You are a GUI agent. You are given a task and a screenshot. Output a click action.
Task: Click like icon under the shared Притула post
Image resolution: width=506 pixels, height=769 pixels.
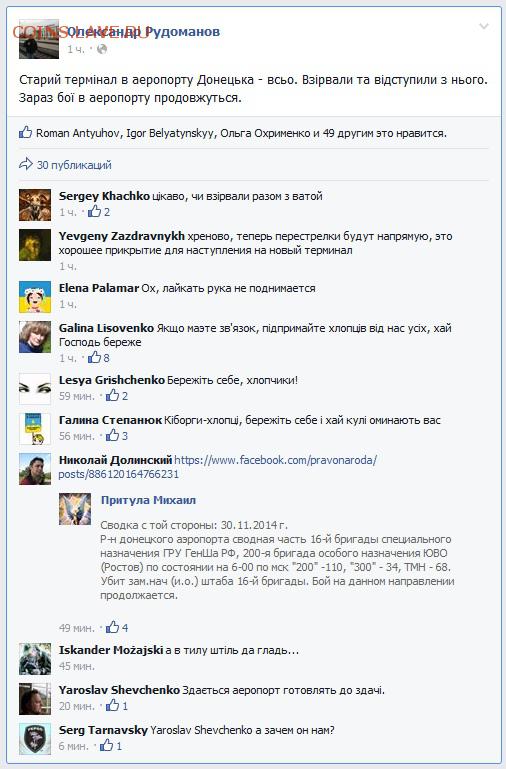coord(113,627)
